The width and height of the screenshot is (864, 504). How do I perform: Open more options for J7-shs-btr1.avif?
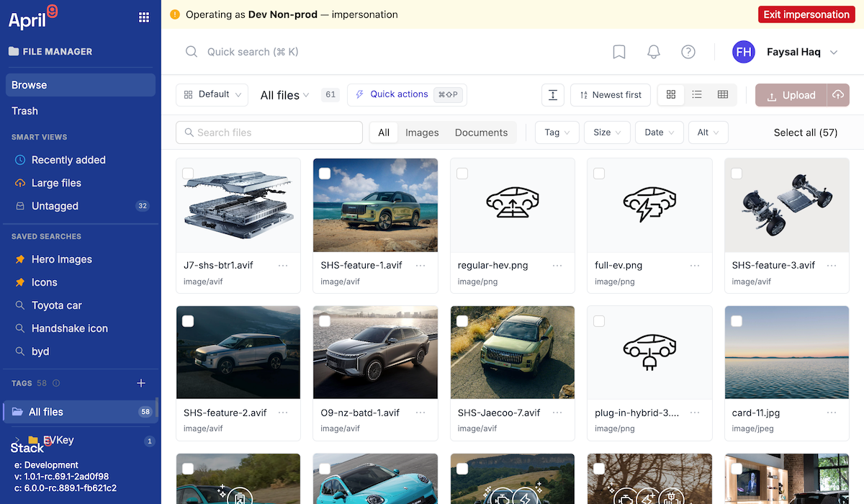coord(283,266)
